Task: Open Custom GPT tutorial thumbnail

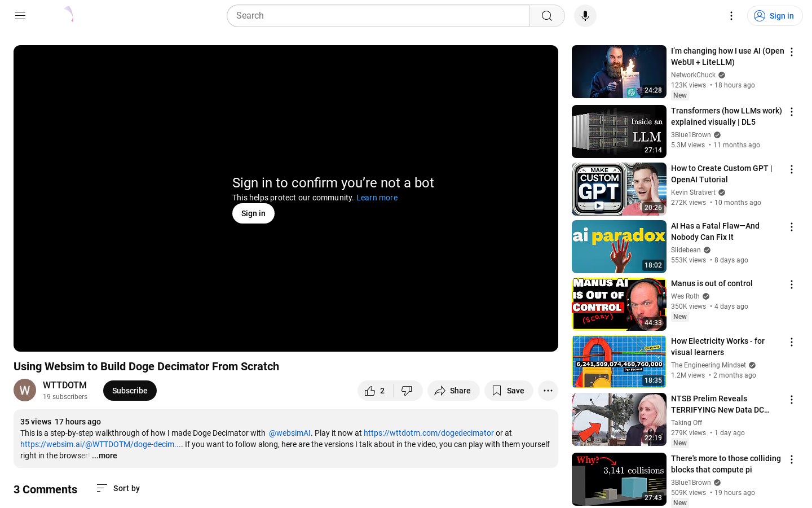Action: click(619, 189)
